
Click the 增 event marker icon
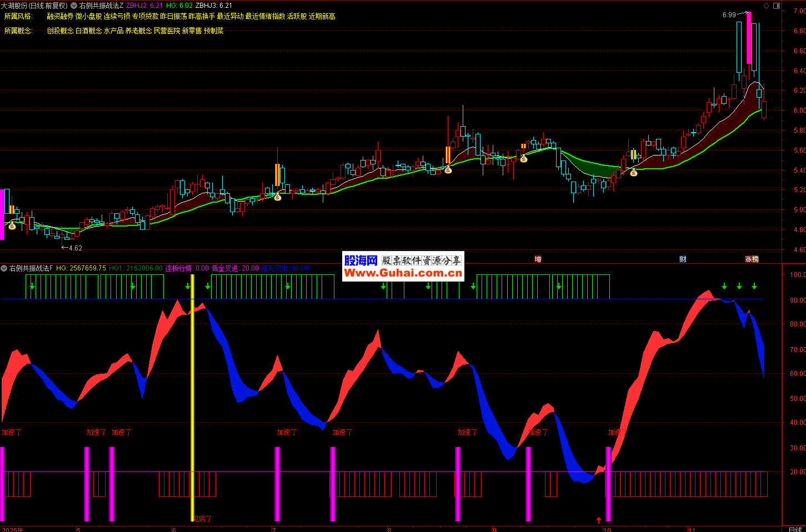[x=538, y=259]
